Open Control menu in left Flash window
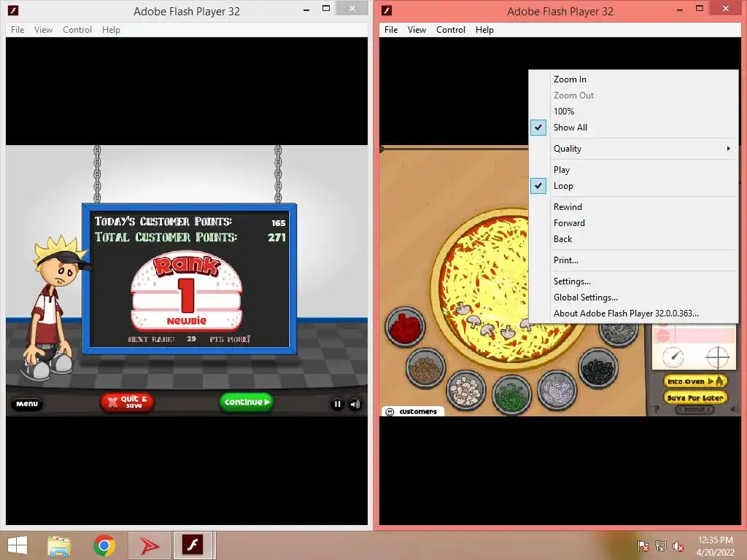Viewport: 747px width, 560px height. 77,29
